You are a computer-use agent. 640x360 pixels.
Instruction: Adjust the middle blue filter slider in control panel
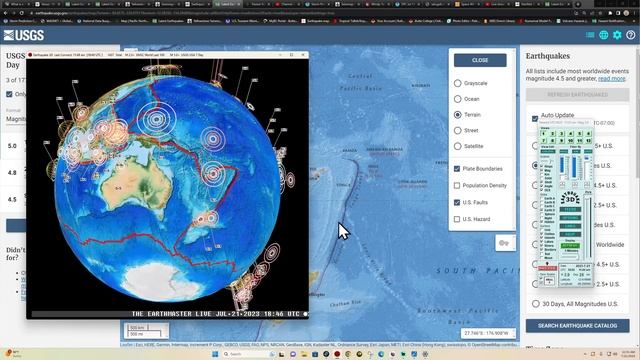pyautogui.click(x=575, y=167)
